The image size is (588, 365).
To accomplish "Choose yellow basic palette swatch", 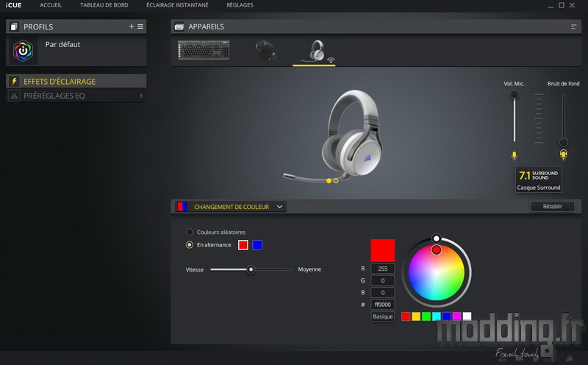I will pyautogui.click(x=416, y=316).
